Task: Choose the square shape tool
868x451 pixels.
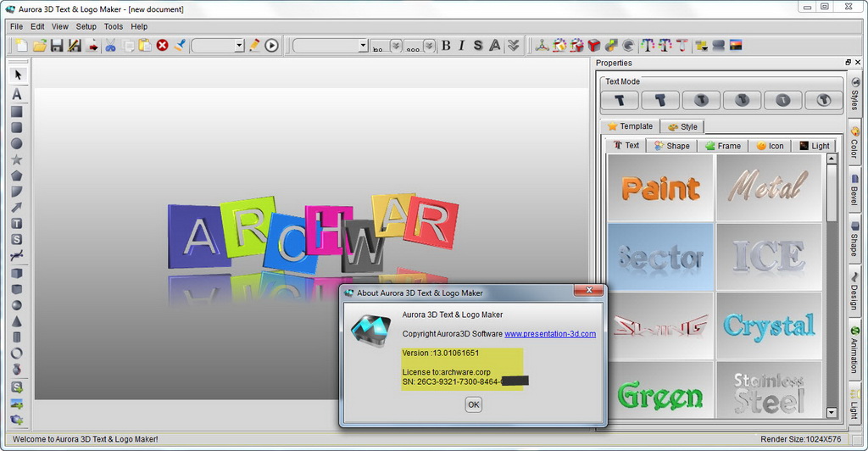Action: pyautogui.click(x=17, y=111)
